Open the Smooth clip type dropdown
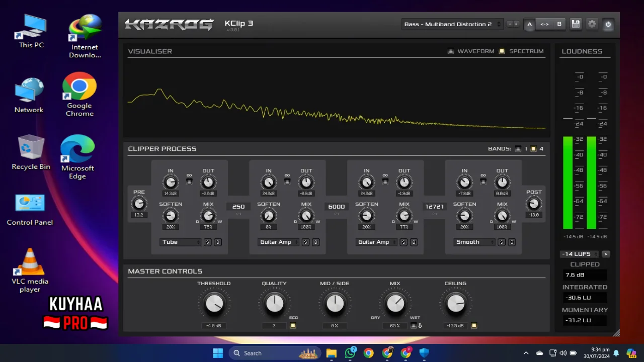This screenshot has height=362, width=644. click(x=474, y=242)
